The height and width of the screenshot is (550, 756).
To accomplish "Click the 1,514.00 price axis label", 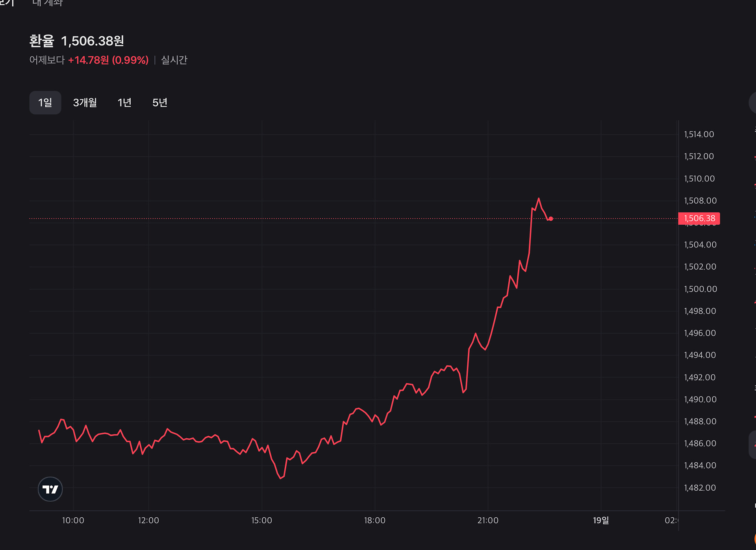I will coord(699,135).
